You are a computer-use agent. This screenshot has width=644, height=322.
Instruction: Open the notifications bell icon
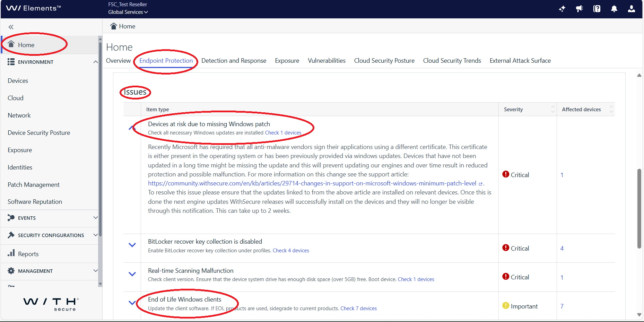click(614, 9)
